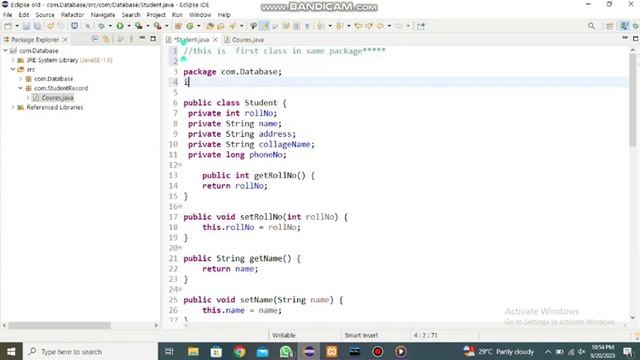Open the Coverage dropdown arrow
Viewport: 640px width, 360px height.
[x=148, y=26]
